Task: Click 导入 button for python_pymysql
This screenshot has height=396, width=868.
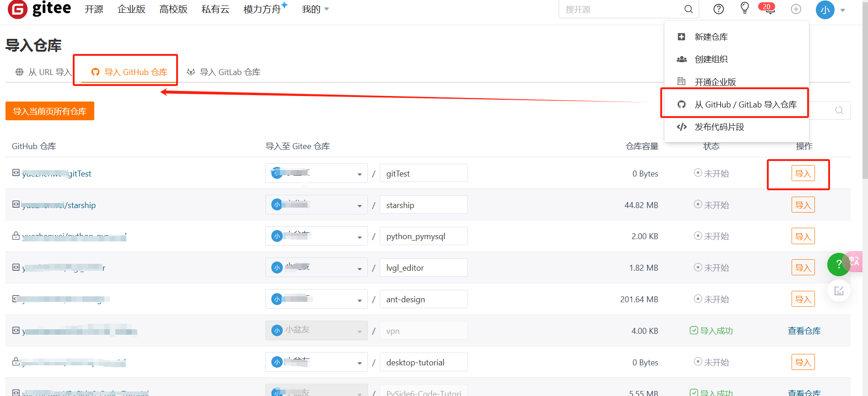Action: click(803, 236)
